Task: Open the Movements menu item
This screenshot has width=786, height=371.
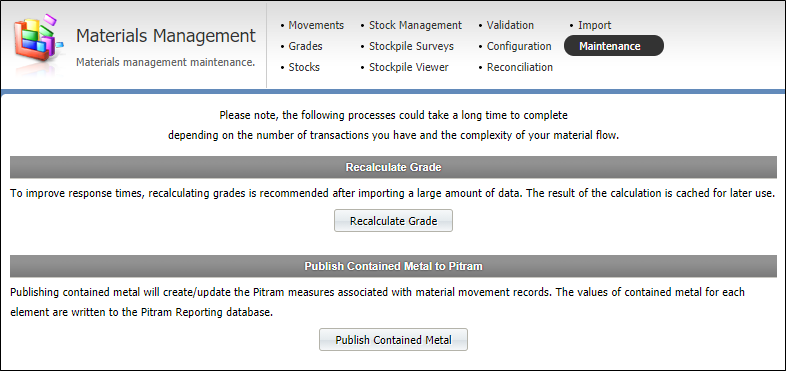Action: tap(316, 25)
